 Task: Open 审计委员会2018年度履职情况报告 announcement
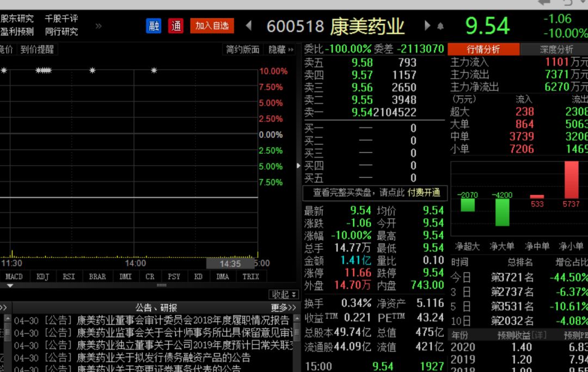pyautogui.click(x=182, y=320)
